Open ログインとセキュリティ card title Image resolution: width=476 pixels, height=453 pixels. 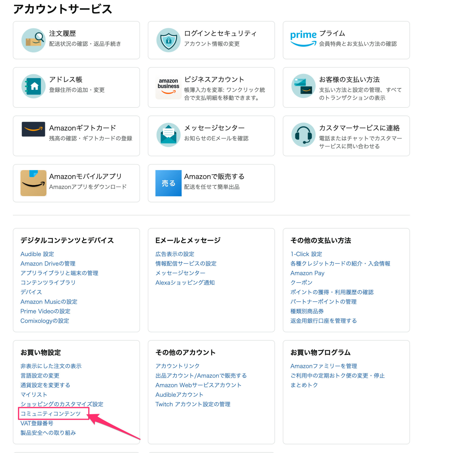click(220, 33)
